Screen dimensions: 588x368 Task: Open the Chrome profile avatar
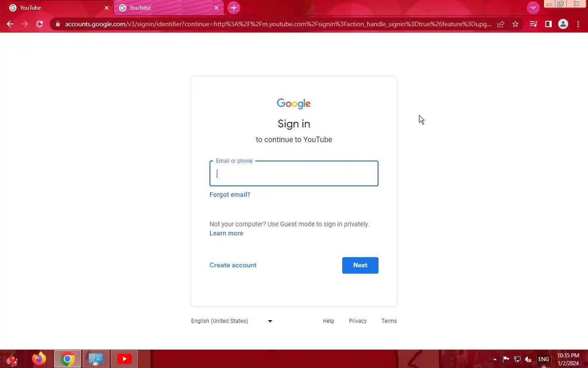click(x=563, y=24)
